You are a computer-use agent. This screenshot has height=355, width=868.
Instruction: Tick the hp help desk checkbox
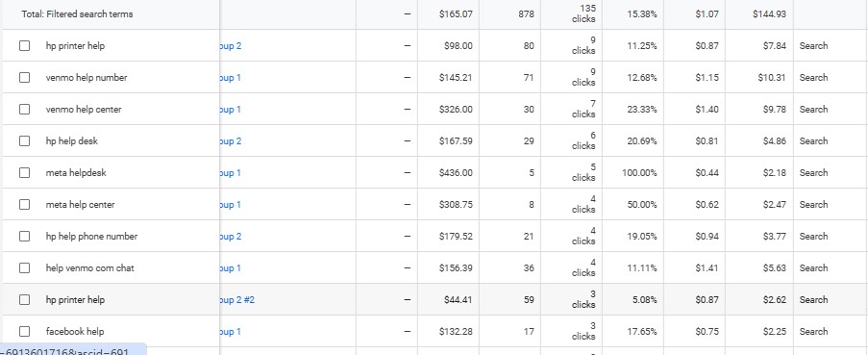24,141
